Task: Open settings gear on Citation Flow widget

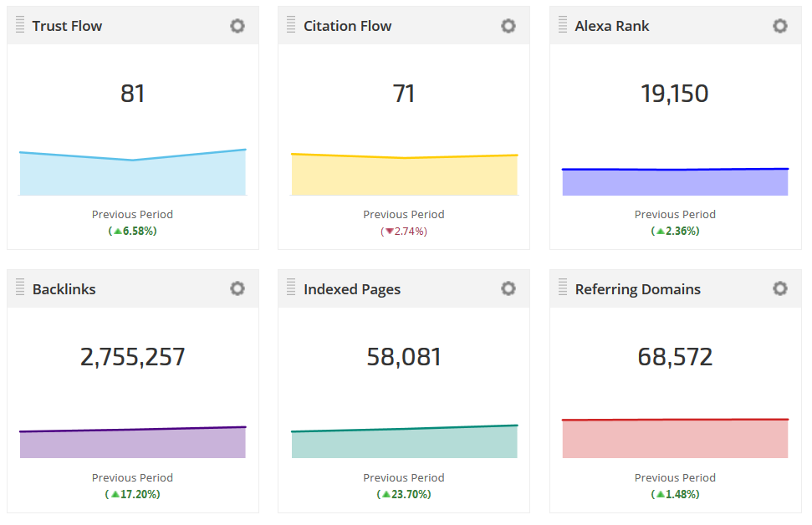Action: [x=508, y=26]
